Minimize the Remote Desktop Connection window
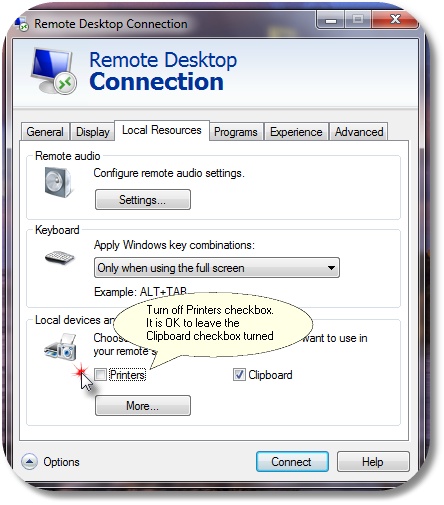Viewport: 444px width, 505px height. (331, 20)
